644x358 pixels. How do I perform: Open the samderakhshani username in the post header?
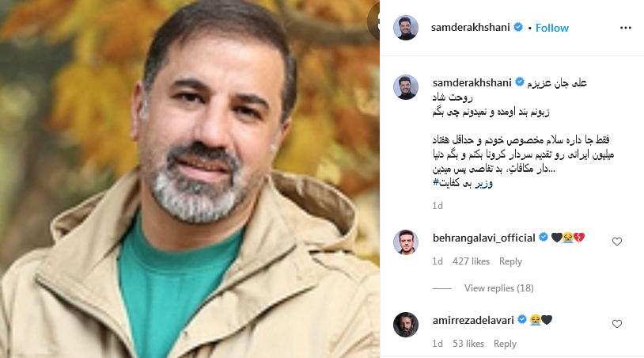pyautogui.click(x=470, y=28)
